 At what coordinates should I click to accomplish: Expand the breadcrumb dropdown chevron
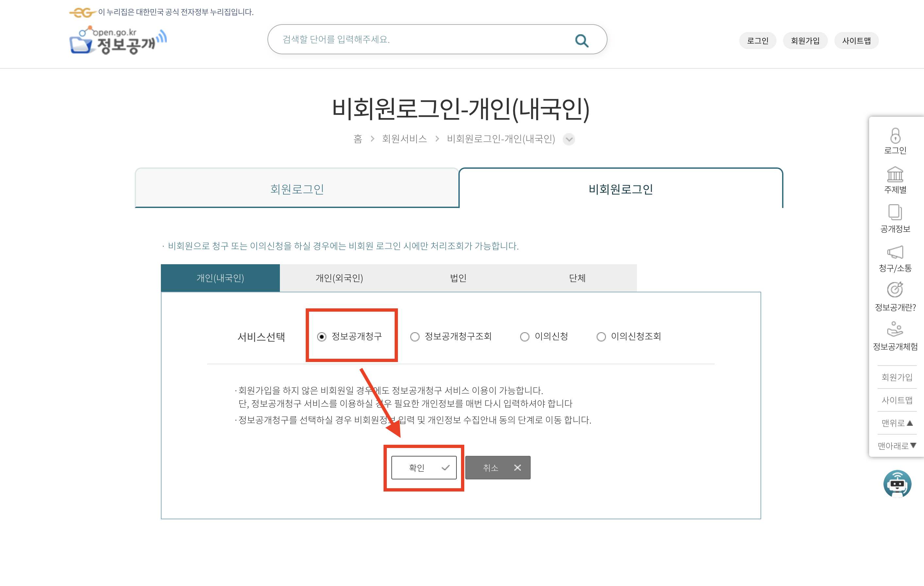[x=569, y=139]
